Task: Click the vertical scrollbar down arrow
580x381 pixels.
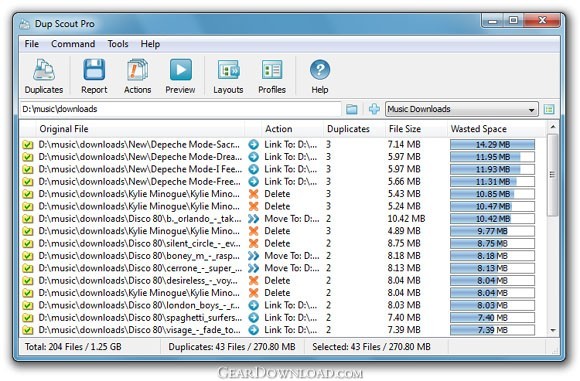Action: click(x=553, y=330)
